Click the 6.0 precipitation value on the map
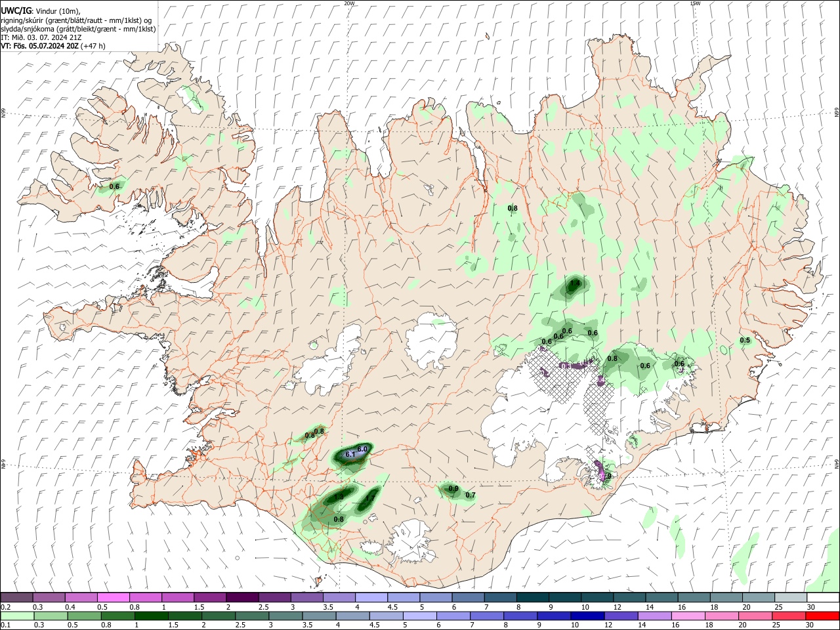Screen dimensions: 840x630 [x=362, y=448]
